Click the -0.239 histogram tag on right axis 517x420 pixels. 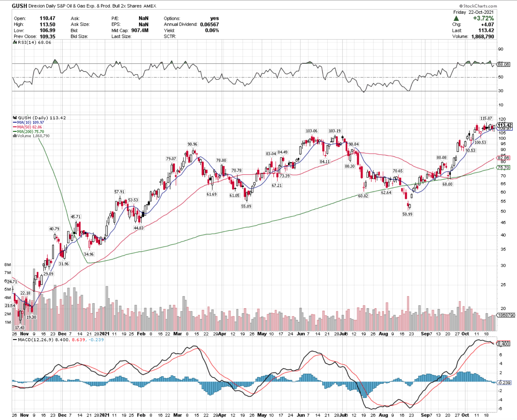pos(504,382)
